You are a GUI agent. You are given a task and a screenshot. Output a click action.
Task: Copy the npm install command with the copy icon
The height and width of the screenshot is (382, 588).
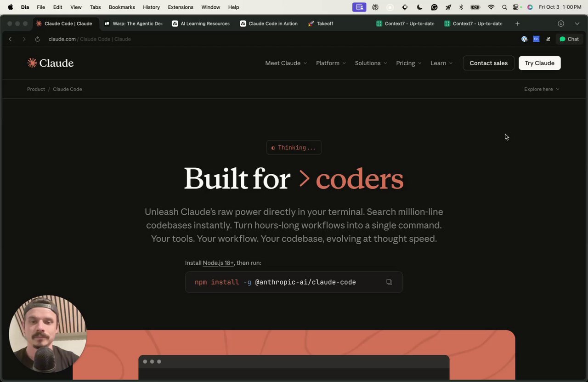[x=389, y=282]
